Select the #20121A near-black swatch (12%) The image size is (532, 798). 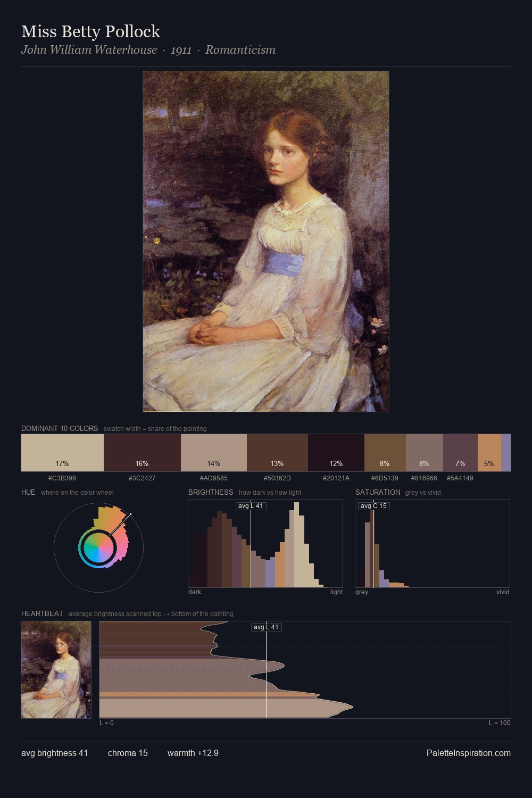[336, 453]
